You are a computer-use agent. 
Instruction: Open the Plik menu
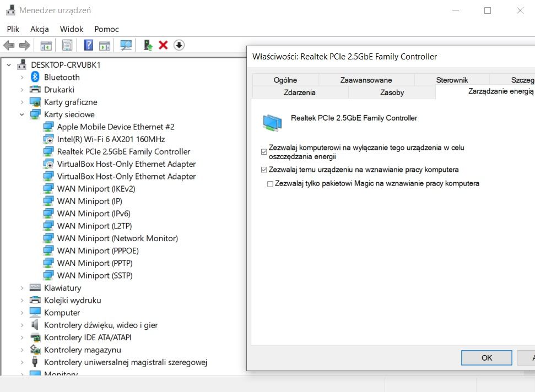tap(13, 29)
